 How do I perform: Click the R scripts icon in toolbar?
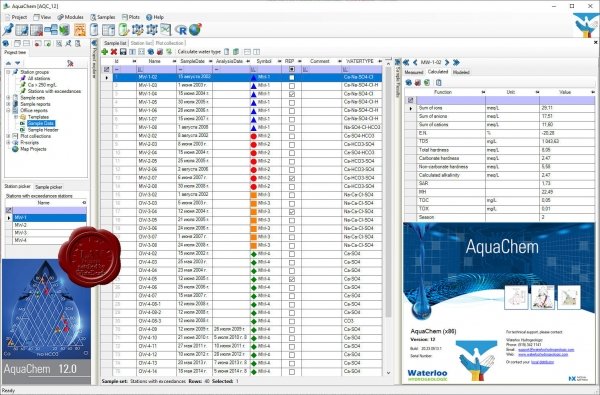point(181,30)
